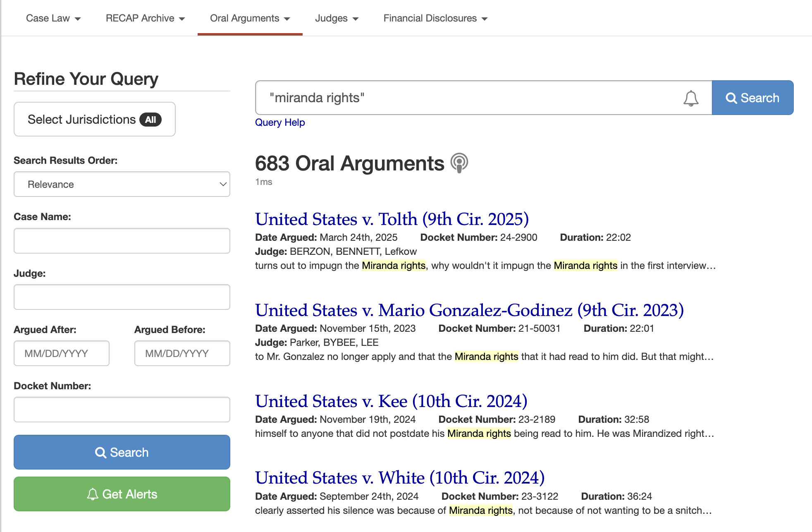Select the Oral Arguments tab
The image size is (812, 532).
click(x=244, y=18)
